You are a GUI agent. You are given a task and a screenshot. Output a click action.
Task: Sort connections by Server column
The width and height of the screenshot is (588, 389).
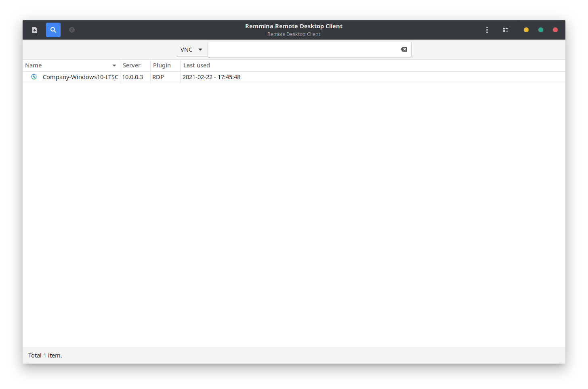(x=132, y=65)
